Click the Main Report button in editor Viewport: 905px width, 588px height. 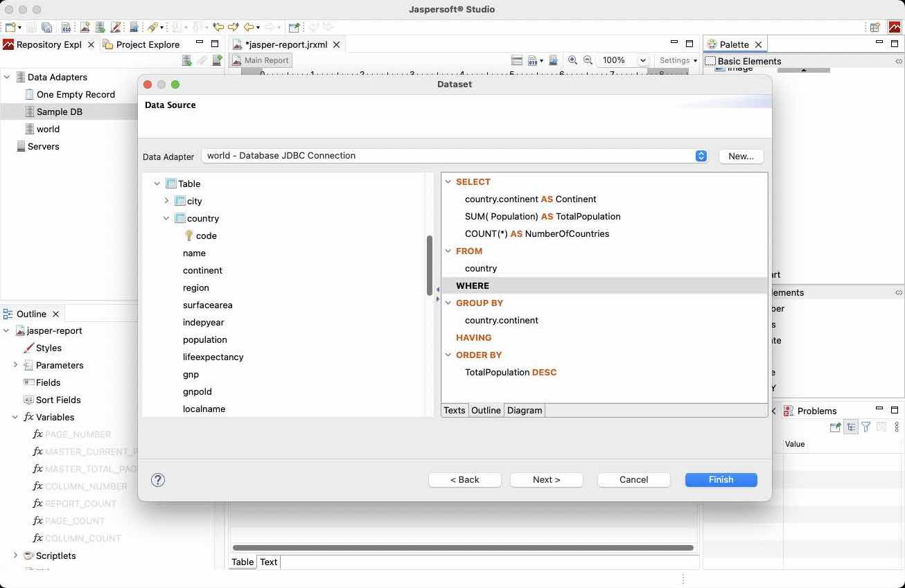coord(261,60)
